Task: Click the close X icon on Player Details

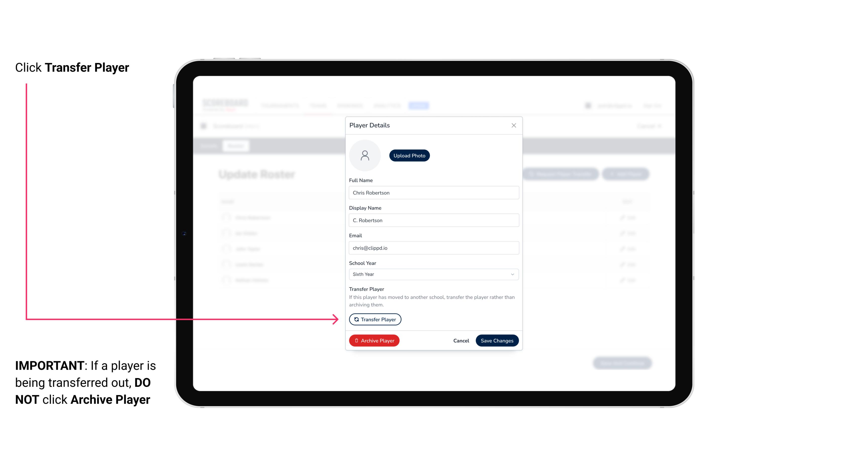Action: pos(514,125)
